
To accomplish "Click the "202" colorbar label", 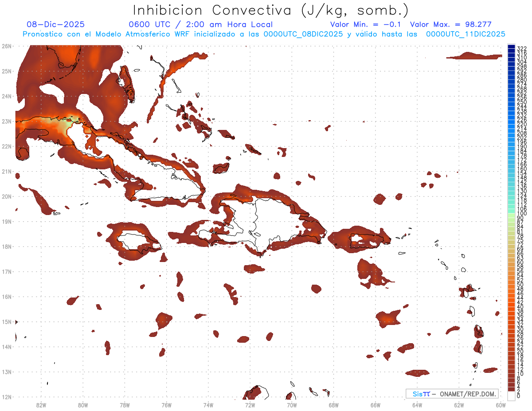I will [x=522, y=138].
